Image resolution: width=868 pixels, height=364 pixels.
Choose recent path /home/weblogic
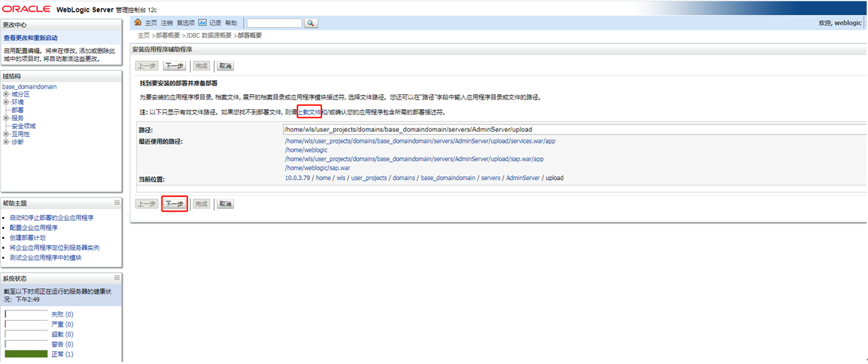[x=306, y=150]
